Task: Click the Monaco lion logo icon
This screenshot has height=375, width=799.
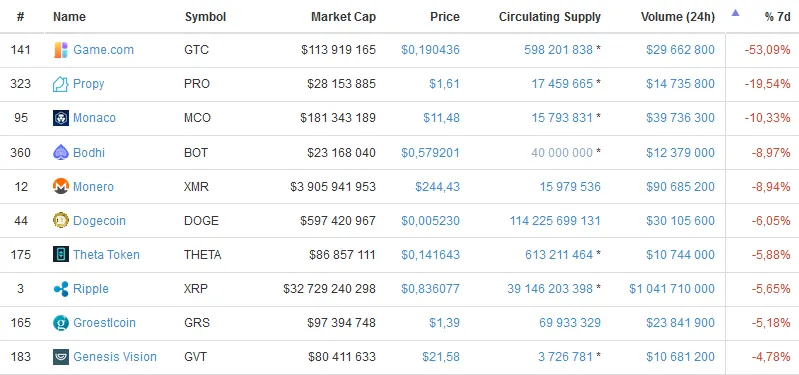Action: click(61, 118)
